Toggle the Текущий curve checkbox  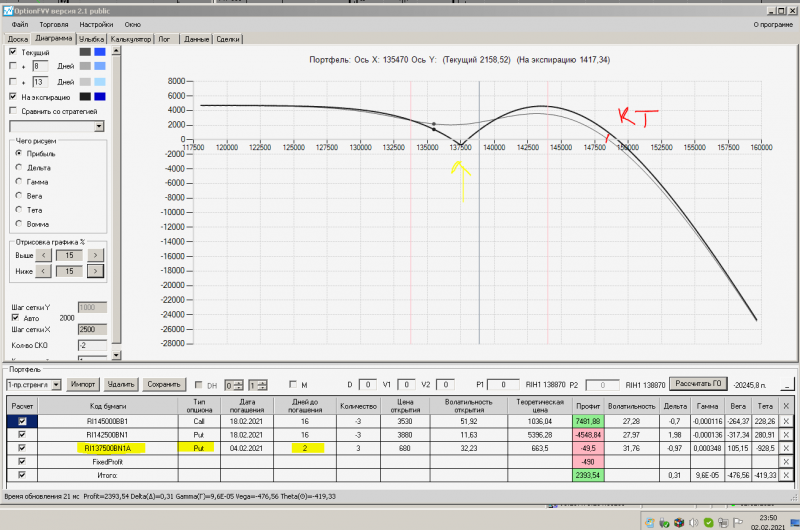(x=13, y=52)
